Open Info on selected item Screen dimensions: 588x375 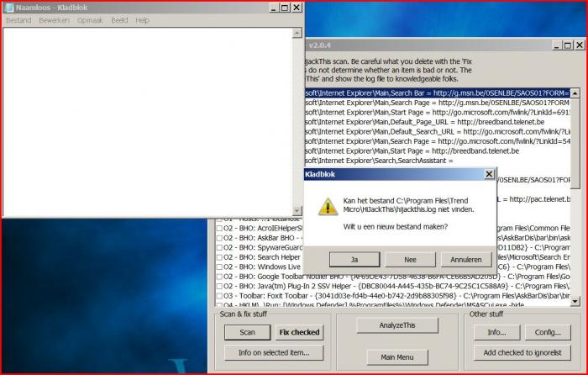pyautogui.click(x=274, y=352)
